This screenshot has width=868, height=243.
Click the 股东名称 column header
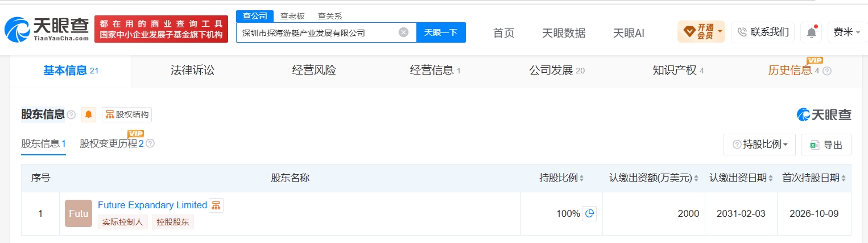coord(290,178)
